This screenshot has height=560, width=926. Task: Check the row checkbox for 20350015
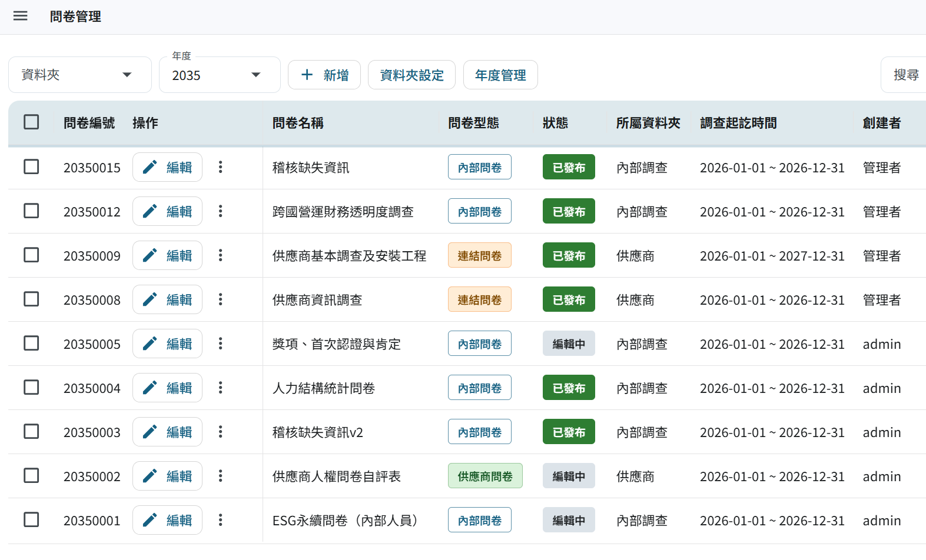tap(31, 166)
